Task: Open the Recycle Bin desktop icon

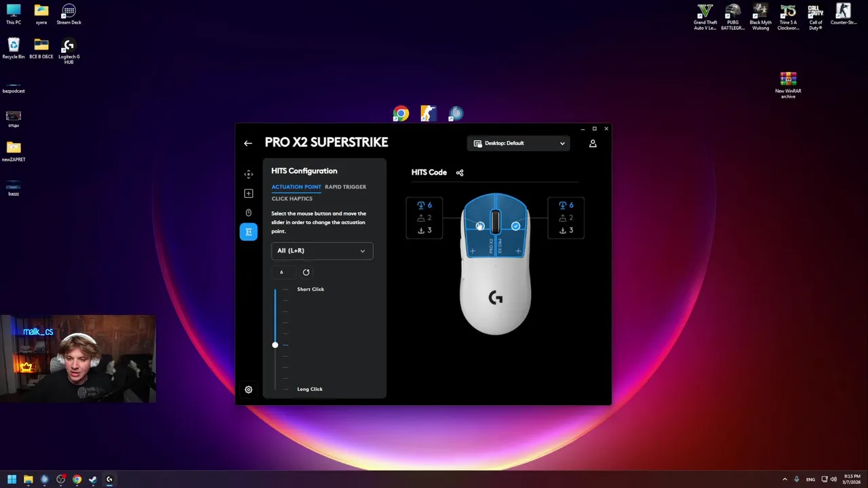Action: [14, 49]
